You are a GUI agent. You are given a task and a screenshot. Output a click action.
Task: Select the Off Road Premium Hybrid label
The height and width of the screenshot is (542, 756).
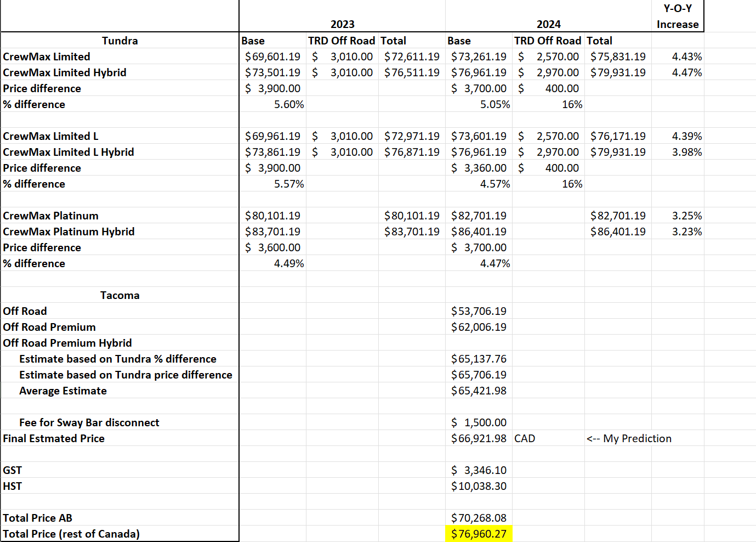(67, 343)
